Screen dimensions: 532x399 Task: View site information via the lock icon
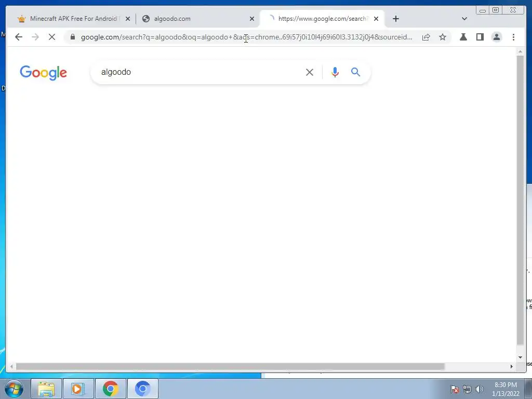[x=72, y=37]
